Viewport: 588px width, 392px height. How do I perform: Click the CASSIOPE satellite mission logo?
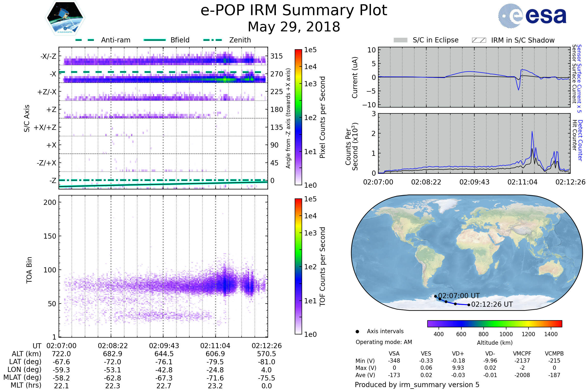(x=65, y=18)
